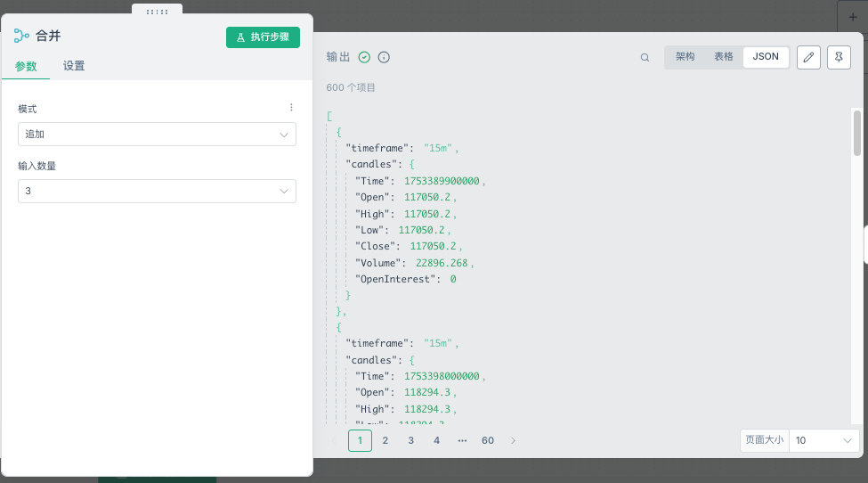
Task: Click the pencil edit output button
Action: coord(808,57)
